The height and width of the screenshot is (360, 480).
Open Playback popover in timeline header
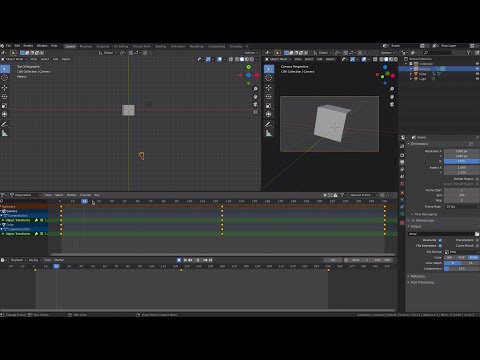18,260
